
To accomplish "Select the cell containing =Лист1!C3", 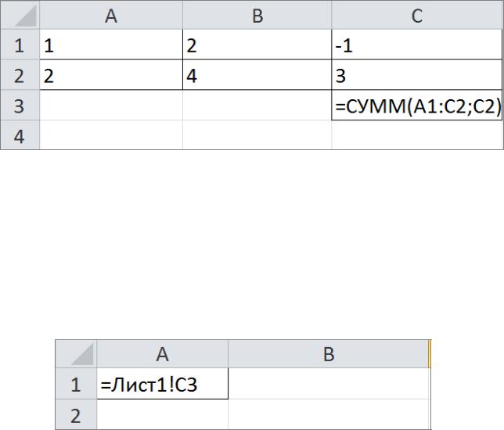I will pos(163,384).
